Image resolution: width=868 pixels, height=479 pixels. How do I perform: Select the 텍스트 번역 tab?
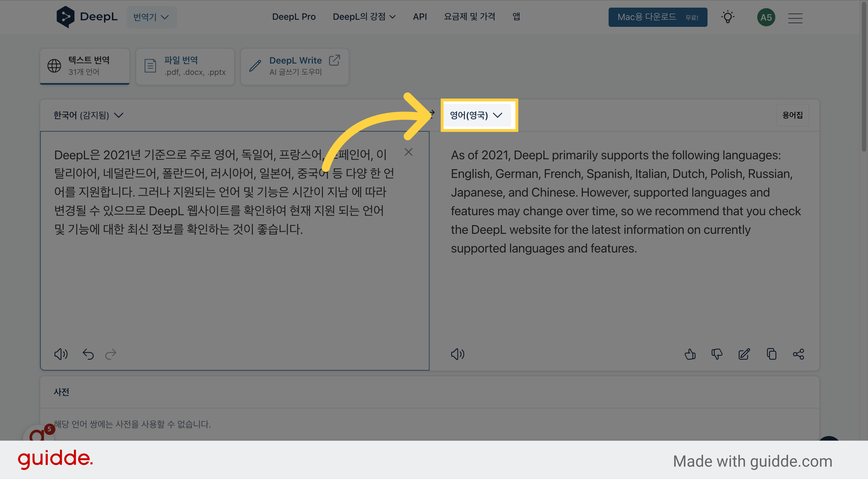coord(84,66)
